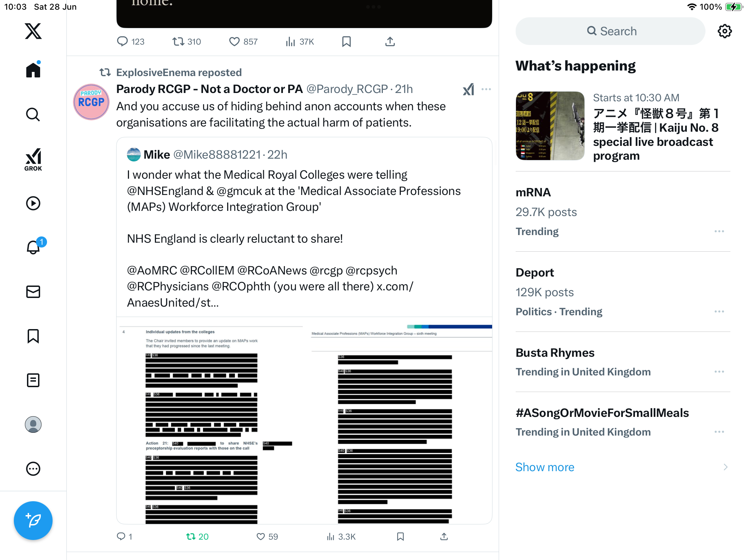Compose a new post
The image size is (747, 560).
point(33,521)
